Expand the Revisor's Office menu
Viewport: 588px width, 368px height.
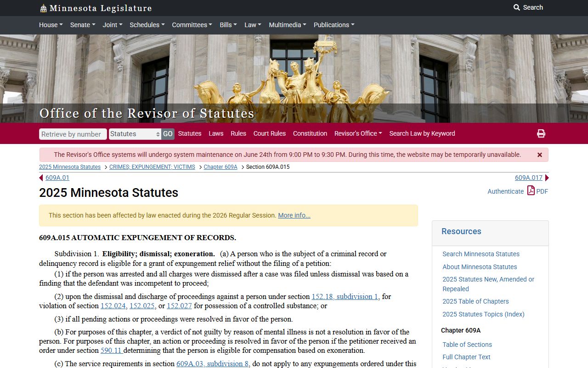pos(358,133)
